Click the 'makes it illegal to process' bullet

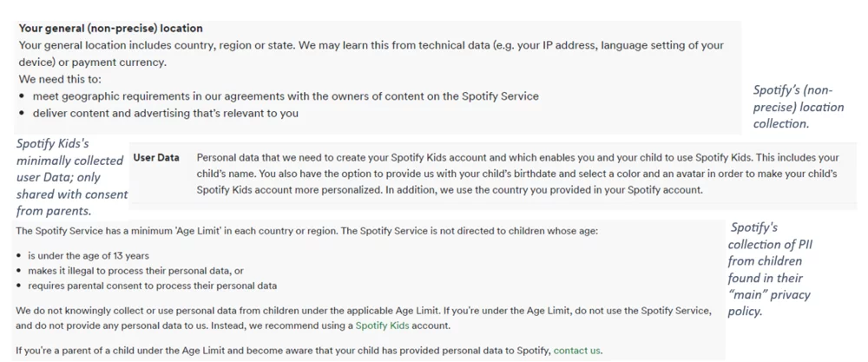point(135,271)
